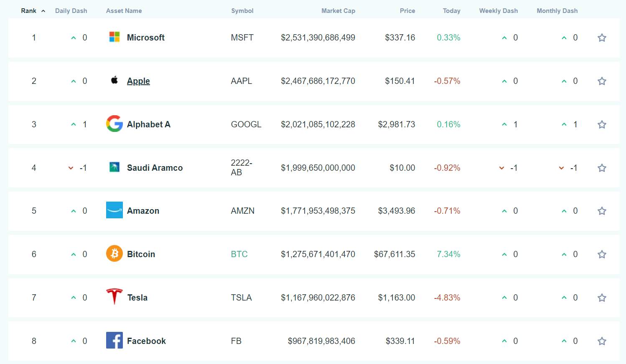Click Microsoft's 0.33% change today
Viewport: 626px width, 364px height.
448,38
